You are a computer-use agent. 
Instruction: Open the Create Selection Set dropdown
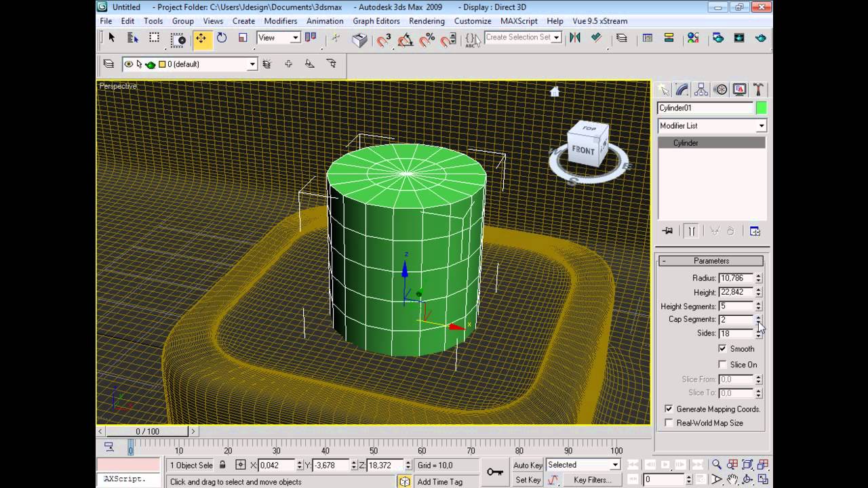[x=524, y=37]
